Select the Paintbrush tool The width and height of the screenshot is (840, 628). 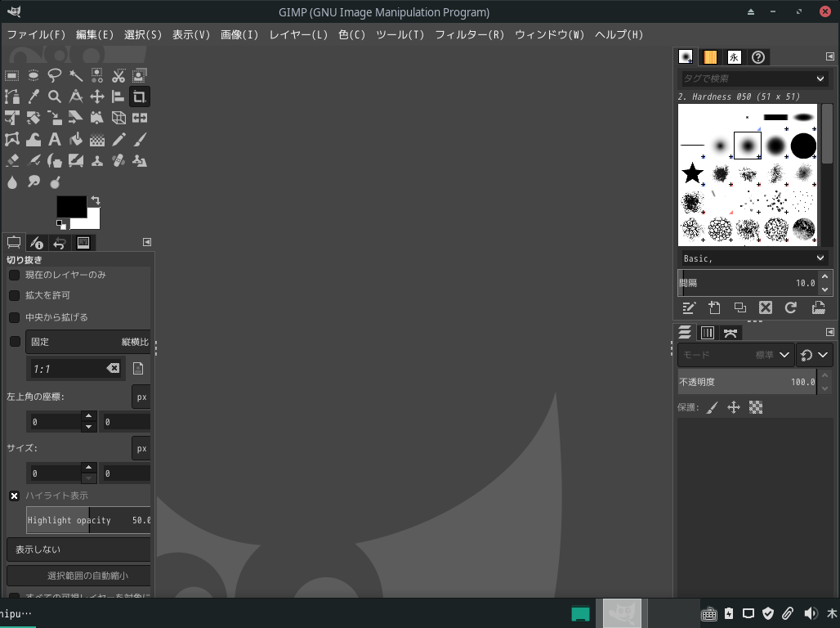[x=139, y=140]
